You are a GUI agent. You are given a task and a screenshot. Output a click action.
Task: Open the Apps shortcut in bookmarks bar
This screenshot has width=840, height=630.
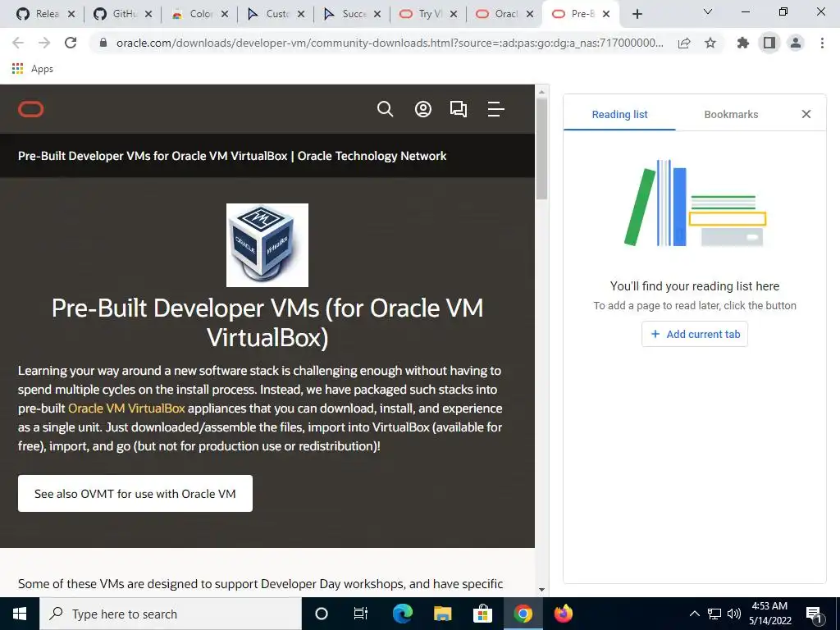[x=32, y=69]
